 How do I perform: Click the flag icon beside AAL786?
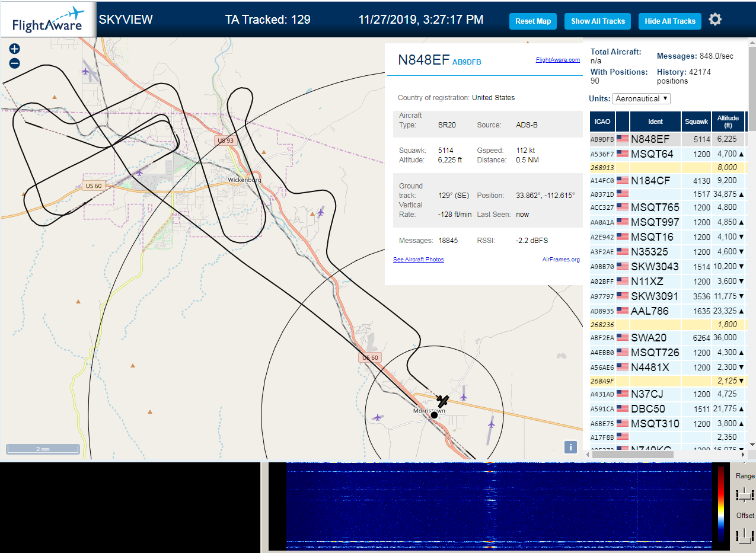[x=623, y=311]
